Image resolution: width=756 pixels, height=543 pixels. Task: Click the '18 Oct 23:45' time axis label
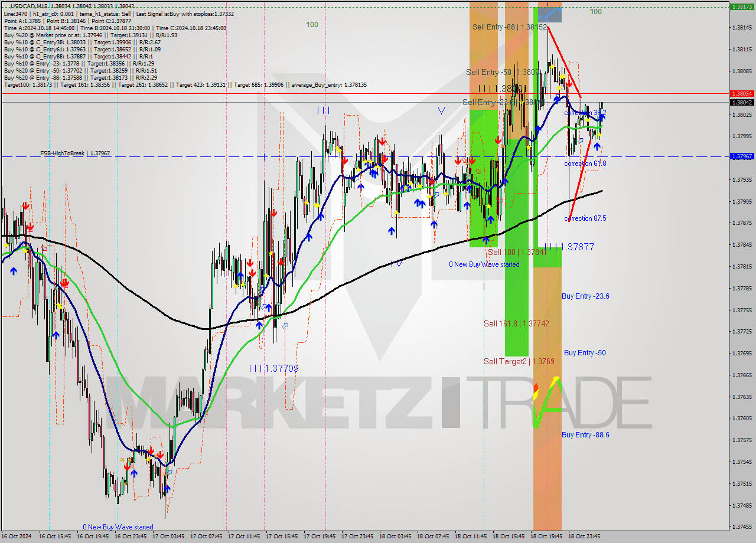point(585,537)
